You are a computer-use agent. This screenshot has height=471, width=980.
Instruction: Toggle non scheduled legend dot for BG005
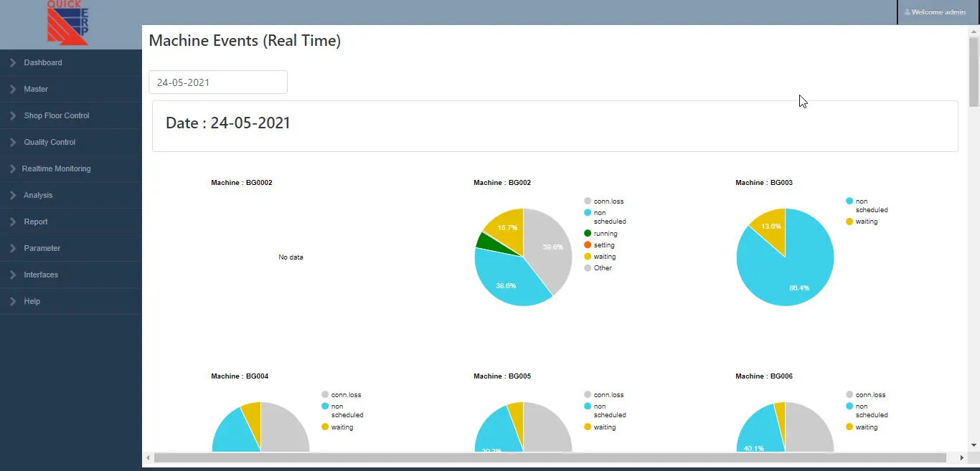(x=588, y=406)
